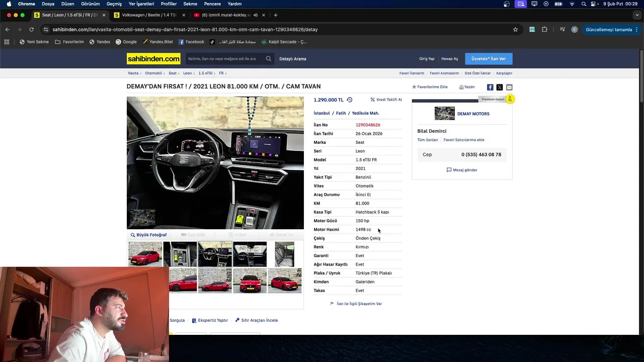The height and width of the screenshot is (362, 644).
Task: Open macOS Spotlight search icon
Action: pyautogui.click(x=584, y=4)
